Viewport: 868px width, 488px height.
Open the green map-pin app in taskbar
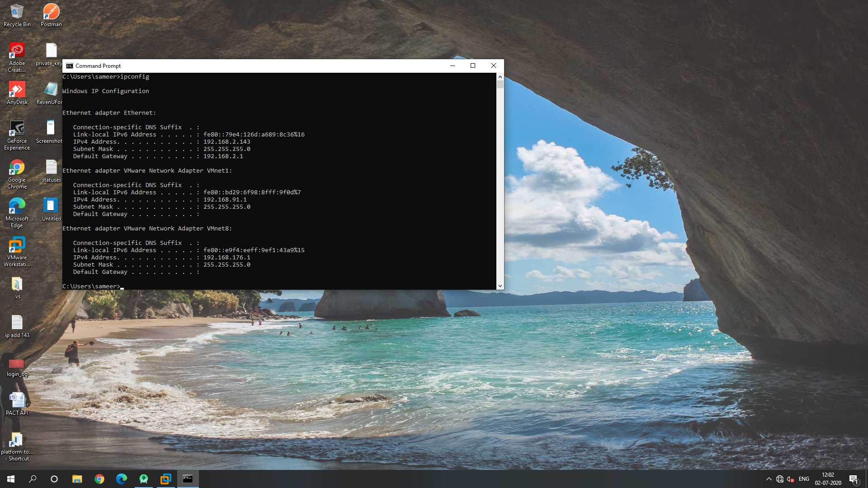point(143,479)
